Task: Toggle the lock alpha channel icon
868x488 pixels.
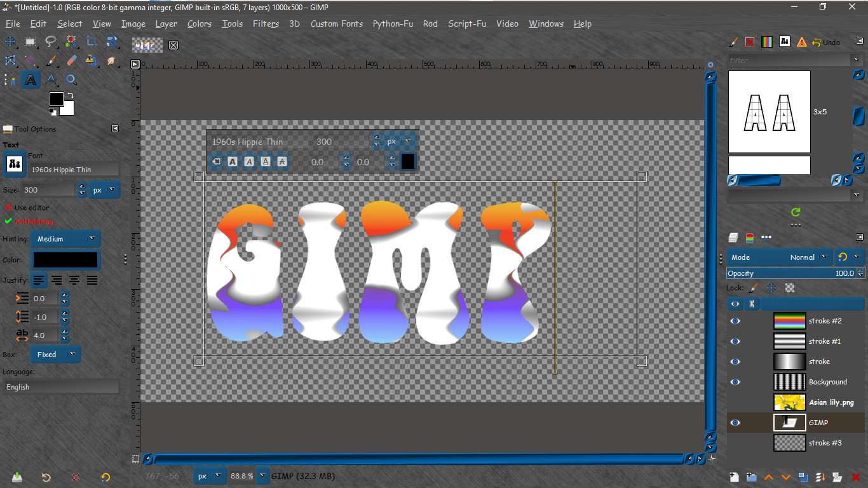Action: coord(790,288)
